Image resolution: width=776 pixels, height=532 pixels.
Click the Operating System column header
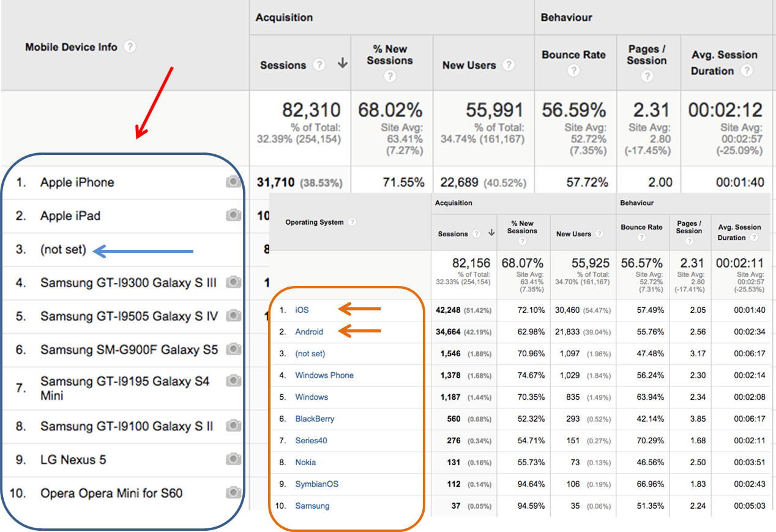[315, 222]
